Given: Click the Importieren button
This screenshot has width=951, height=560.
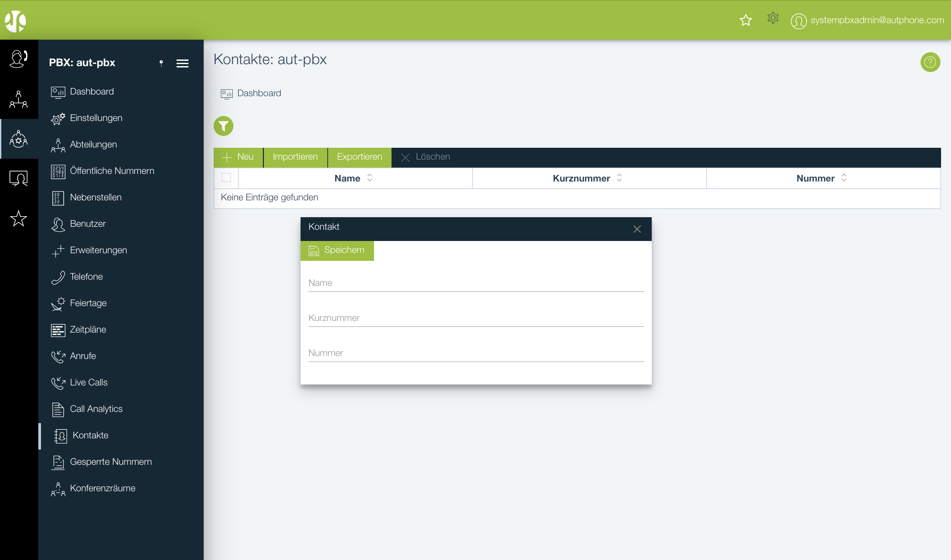Looking at the screenshot, I should click(295, 157).
